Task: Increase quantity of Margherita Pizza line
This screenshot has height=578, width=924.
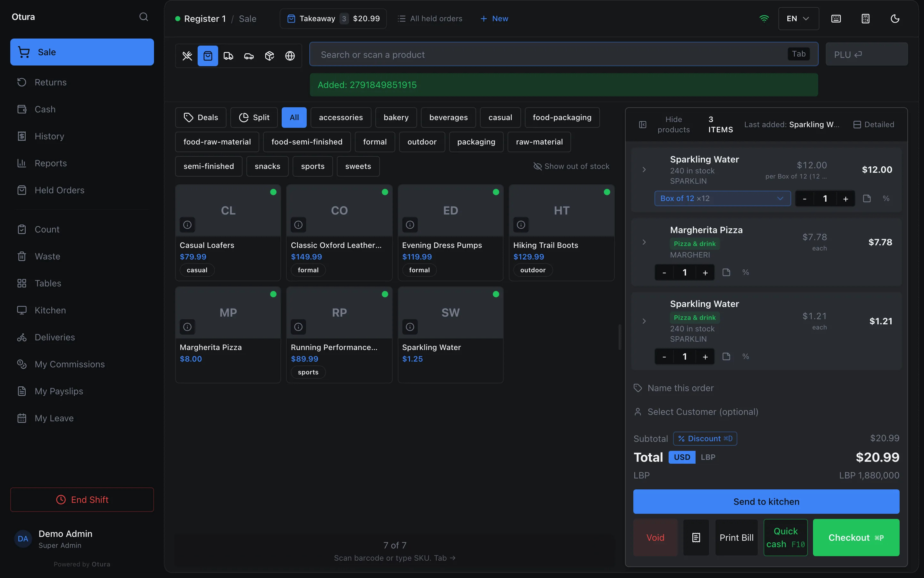Action: click(x=705, y=273)
